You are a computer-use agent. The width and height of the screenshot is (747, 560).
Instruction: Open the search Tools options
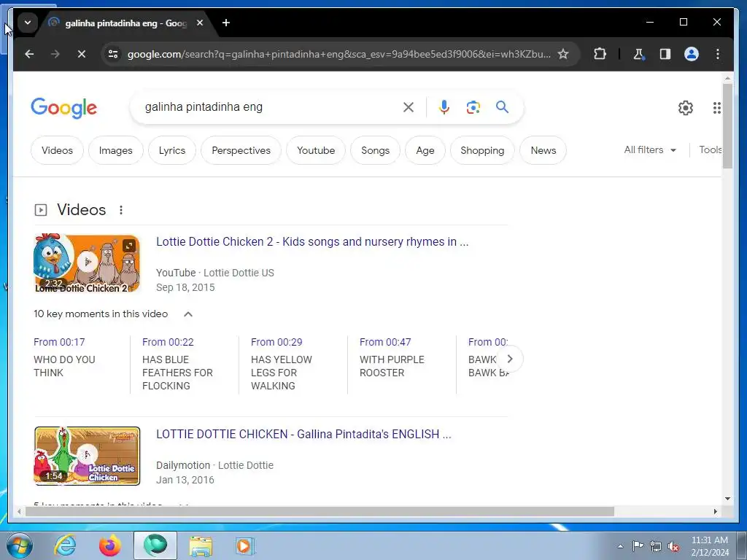point(710,150)
